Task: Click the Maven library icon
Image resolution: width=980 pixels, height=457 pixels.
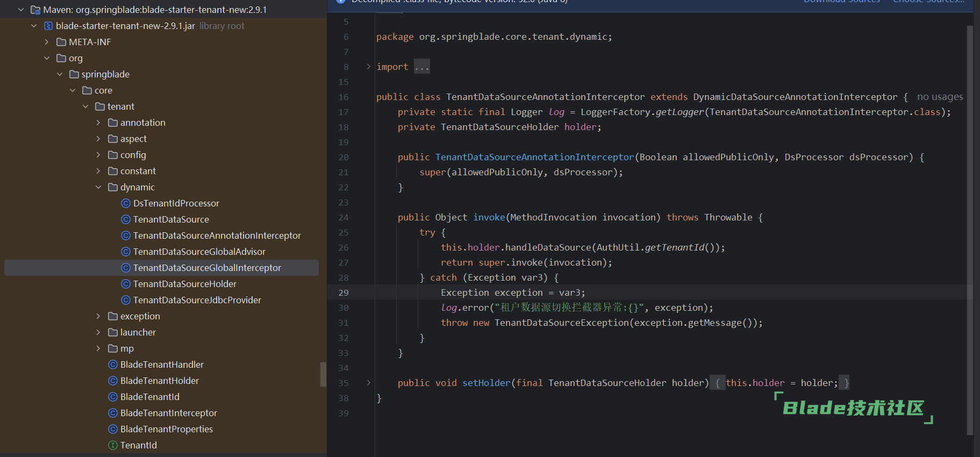Action: [35, 10]
